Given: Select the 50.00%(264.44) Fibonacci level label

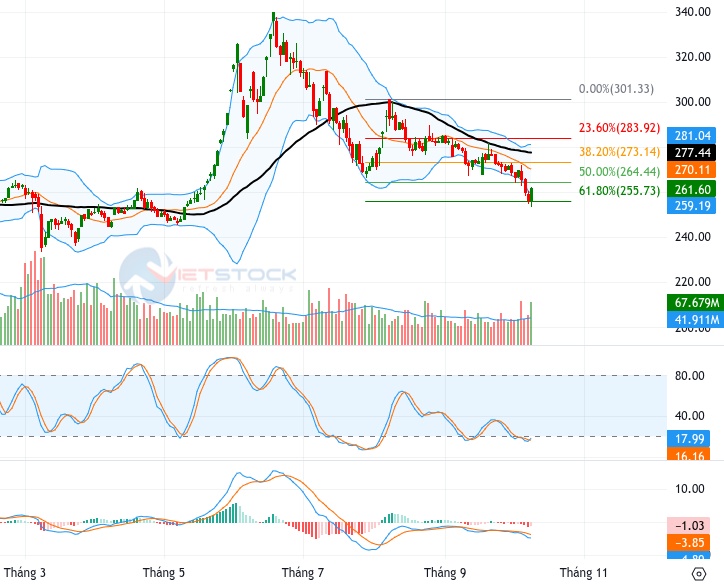Looking at the screenshot, I should pos(620,171).
